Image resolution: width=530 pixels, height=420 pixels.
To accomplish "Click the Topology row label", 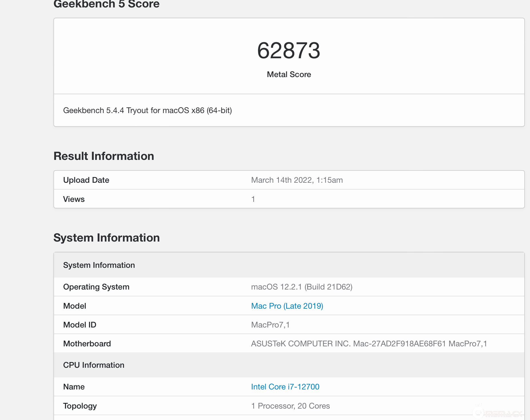I will pos(80,406).
